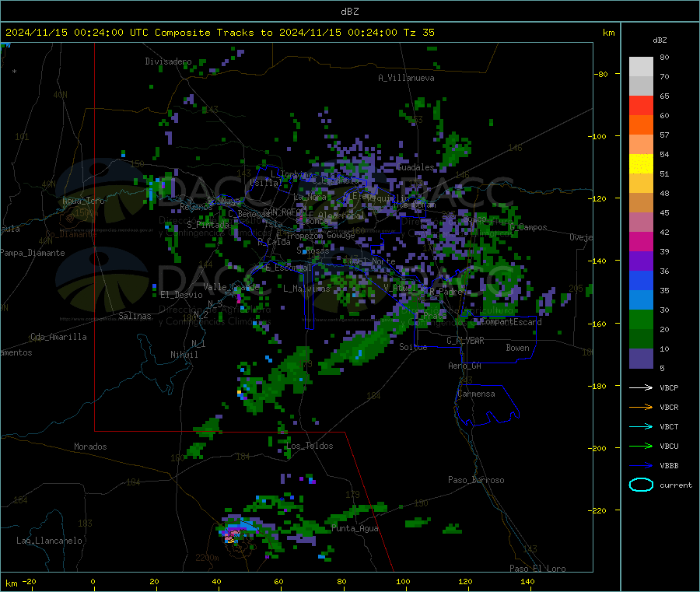Click the orange VBCR arrow icon
700x592 pixels.
pos(641,407)
